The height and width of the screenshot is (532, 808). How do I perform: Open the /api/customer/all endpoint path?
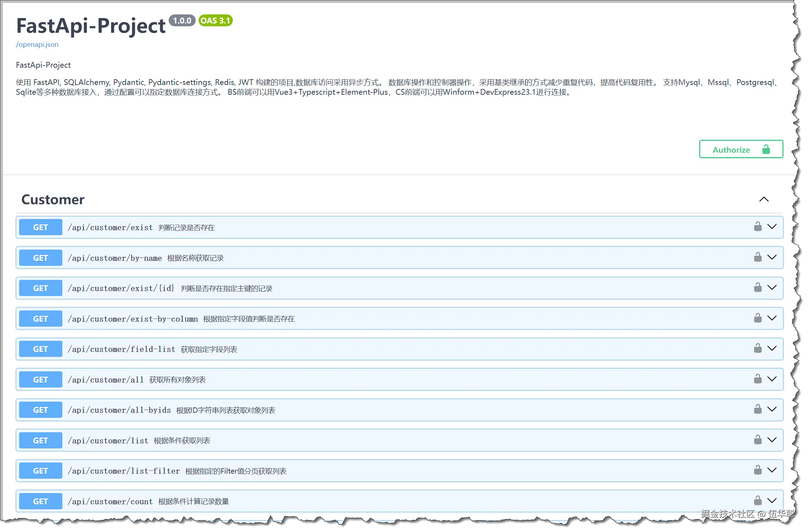(106, 380)
